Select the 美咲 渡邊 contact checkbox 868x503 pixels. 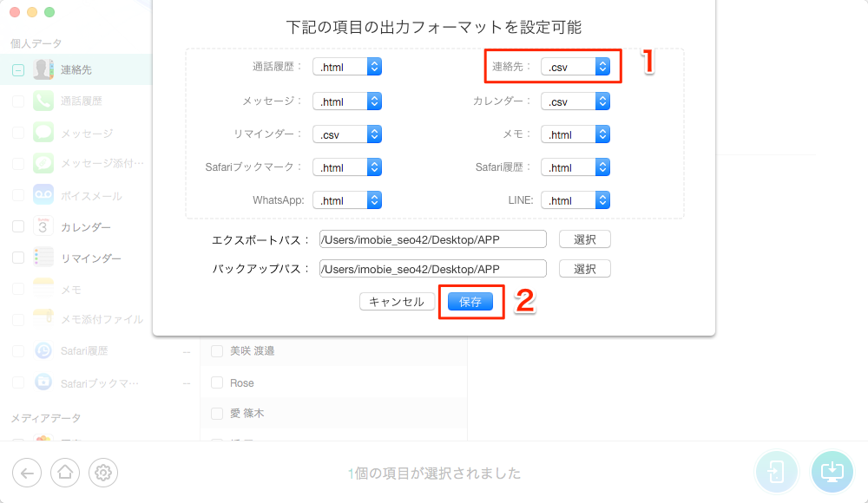point(217,351)
